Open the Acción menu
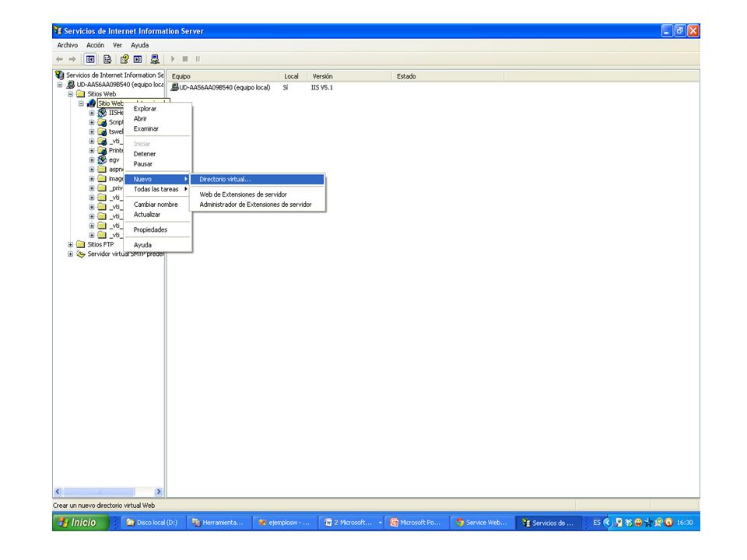This screenshot has height=560, width=747. point(95,45)
